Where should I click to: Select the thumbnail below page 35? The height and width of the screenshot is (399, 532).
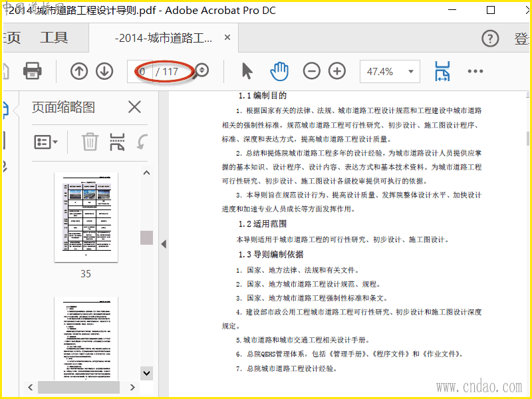(86, 338)
